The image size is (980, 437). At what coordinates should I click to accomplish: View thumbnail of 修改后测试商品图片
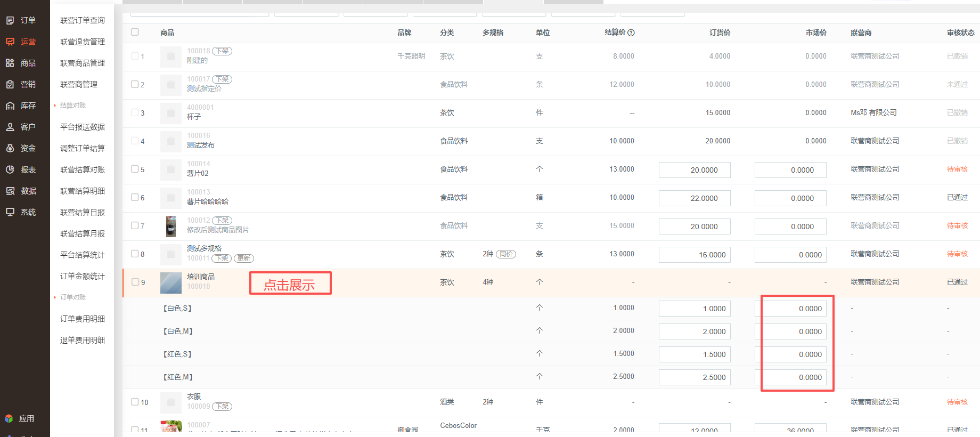pyautogui.click(x=171, y=226)
